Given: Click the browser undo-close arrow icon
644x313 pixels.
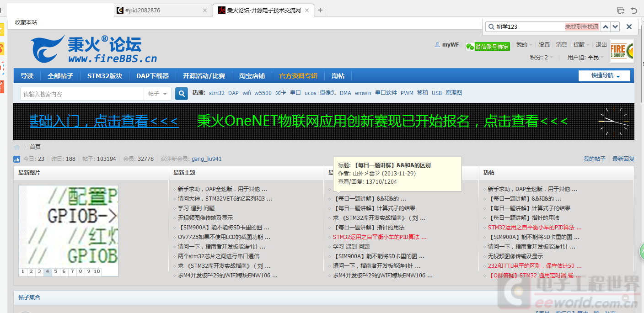Looking at the screenshot, I should [x=634, y=10].
